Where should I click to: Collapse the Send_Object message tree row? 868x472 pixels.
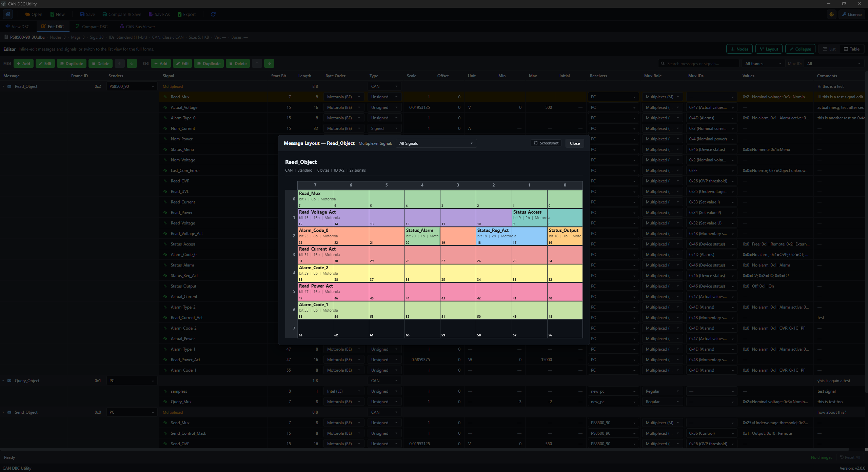click(x=3, y=412)
